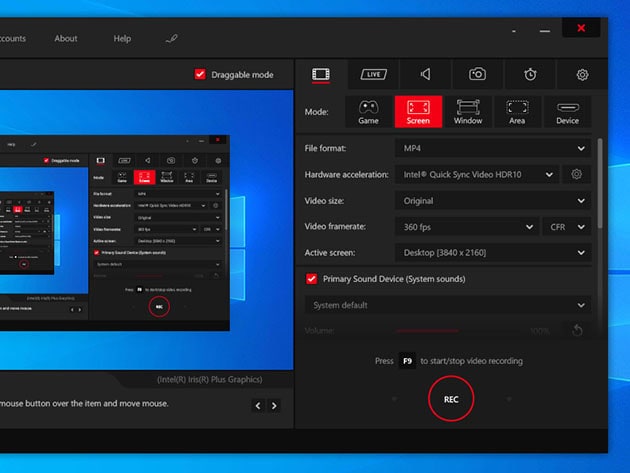
Task: Click the Intel(R) Iris(R) Plus Graphics label
Action: coord(209,379)
